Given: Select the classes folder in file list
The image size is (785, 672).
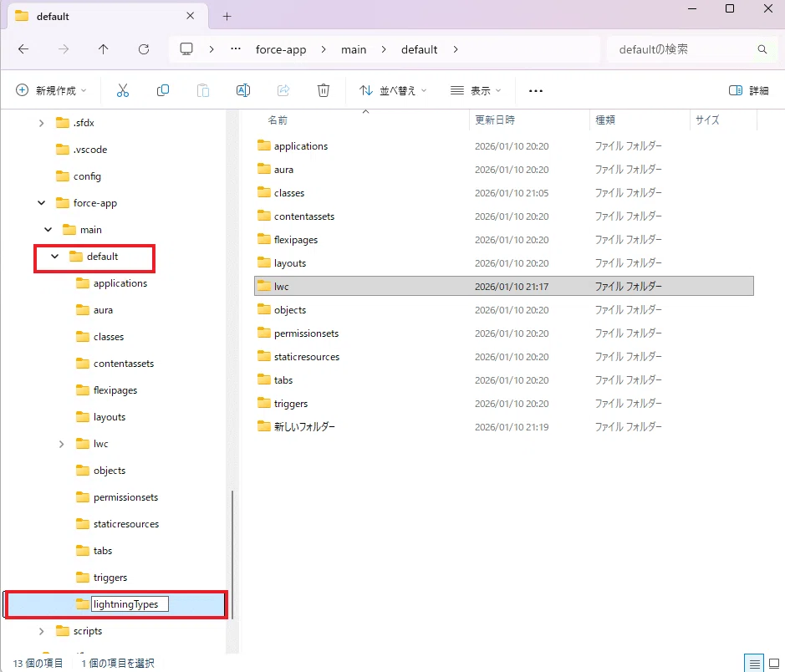Looking at the screenshot, I should [x=289, y=193].
